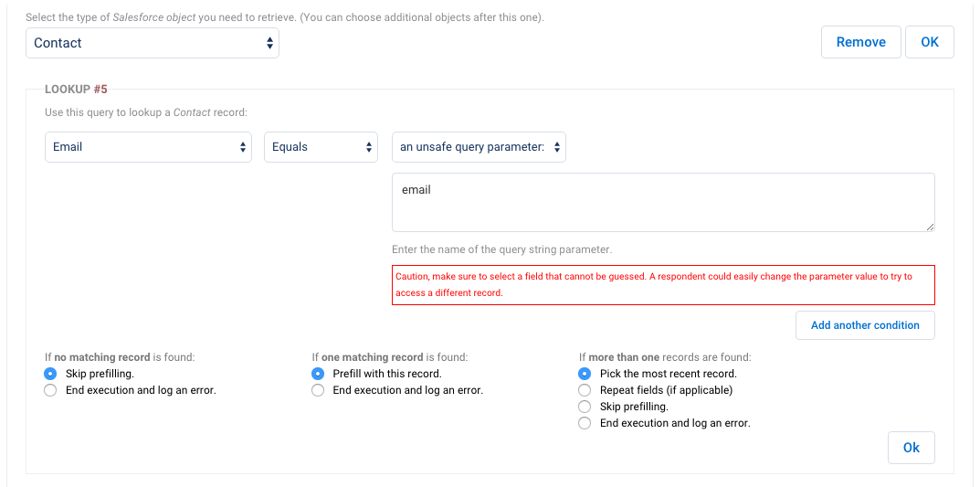Choose End execution for multiple records
The height and width of the screenshot is (487, 980).
pyautogui.click(x=585, y=423)
